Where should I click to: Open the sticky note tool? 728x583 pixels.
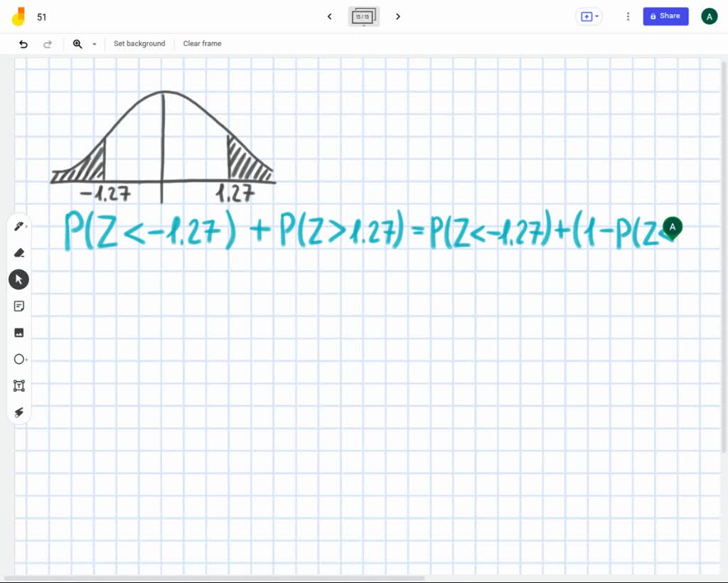tap(18, 306)
